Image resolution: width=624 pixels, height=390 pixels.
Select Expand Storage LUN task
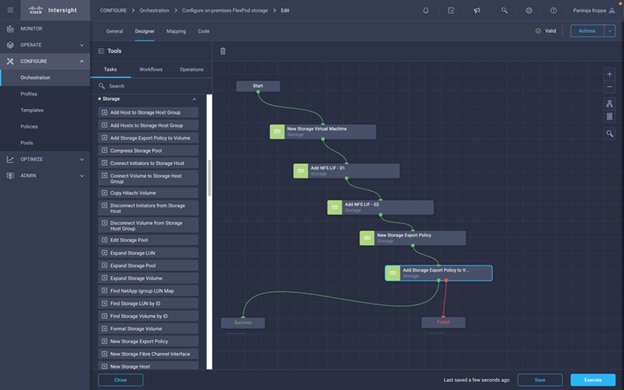pyautogui.click(x=148, y=253)
